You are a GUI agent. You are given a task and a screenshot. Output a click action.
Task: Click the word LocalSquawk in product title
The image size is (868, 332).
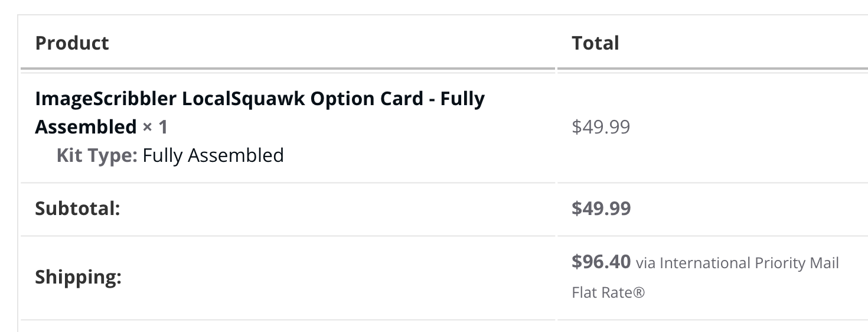(x=243, y=99)
